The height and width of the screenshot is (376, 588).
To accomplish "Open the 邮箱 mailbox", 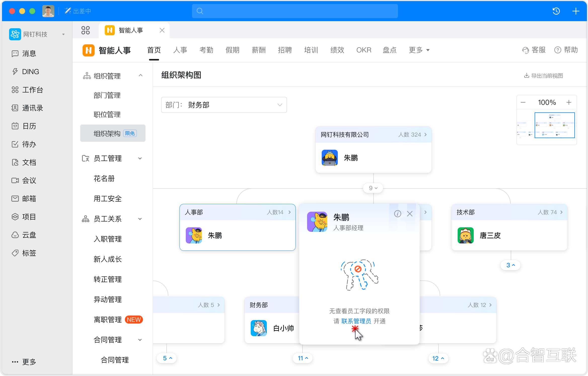I will point(28,199).
